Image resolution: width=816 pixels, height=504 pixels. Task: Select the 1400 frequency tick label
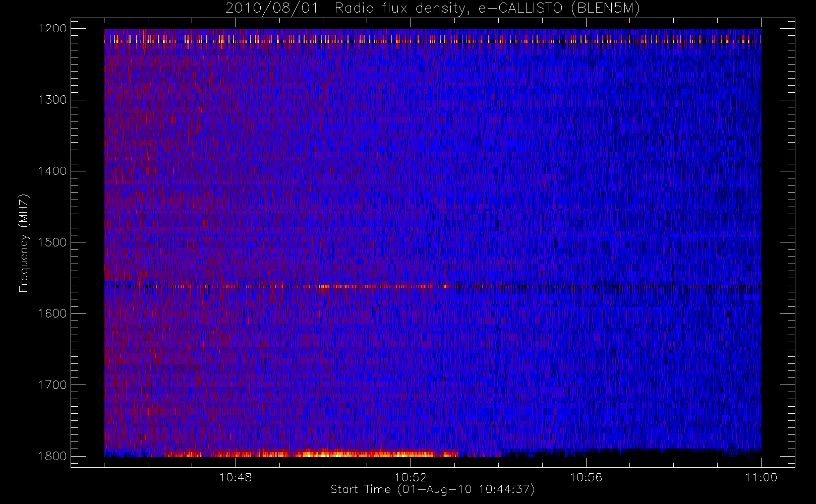coord(52,171)
